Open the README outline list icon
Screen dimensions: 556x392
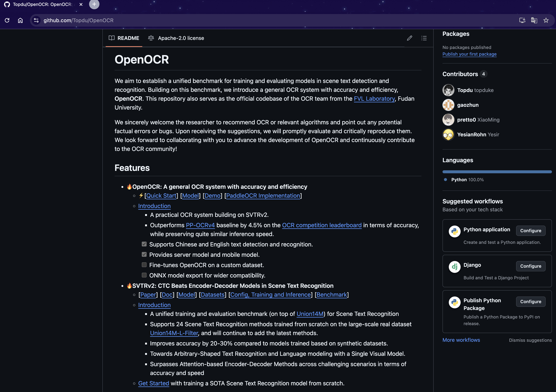pos(424,38)
